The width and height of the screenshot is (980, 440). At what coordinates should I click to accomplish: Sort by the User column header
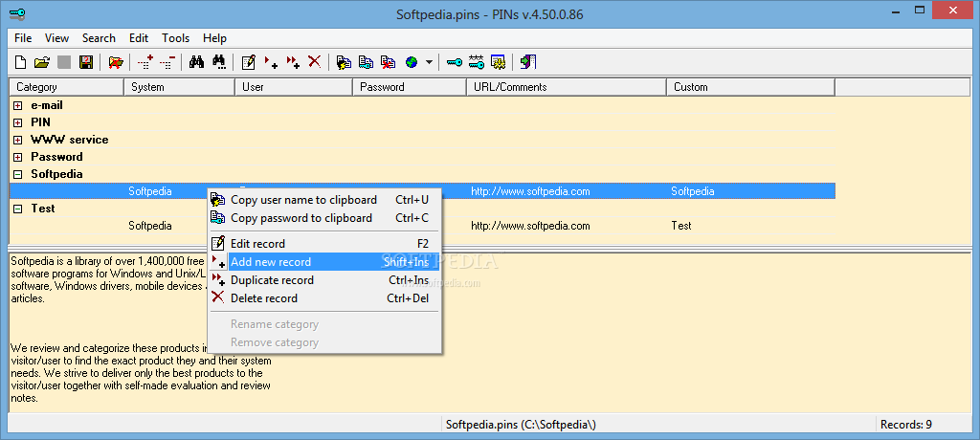294,87
